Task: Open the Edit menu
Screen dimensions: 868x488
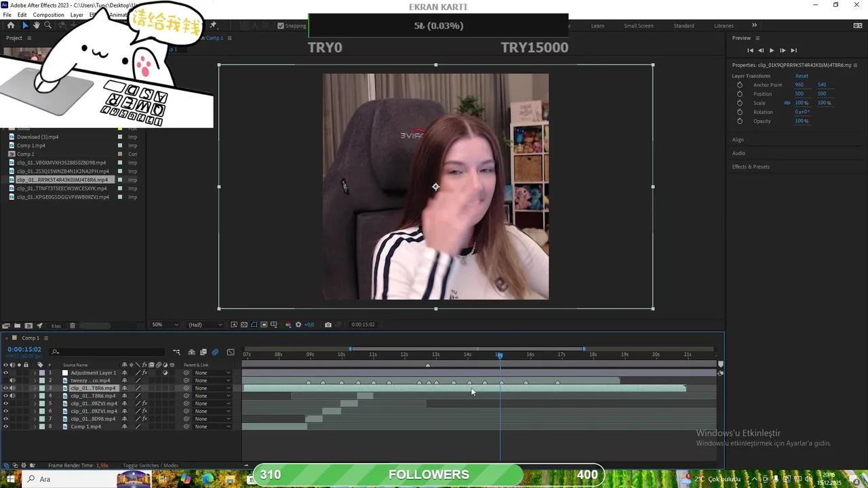Action: (x=22, y=15)
